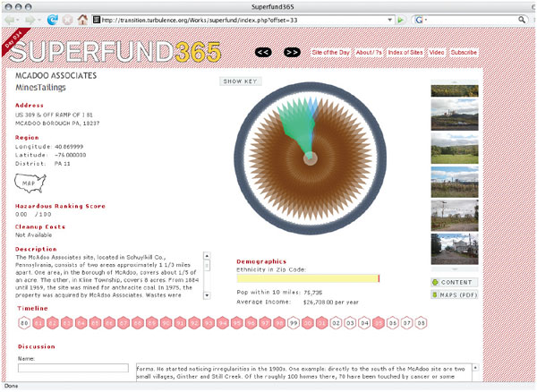Open Site of the Day

[x=330, y=53]
